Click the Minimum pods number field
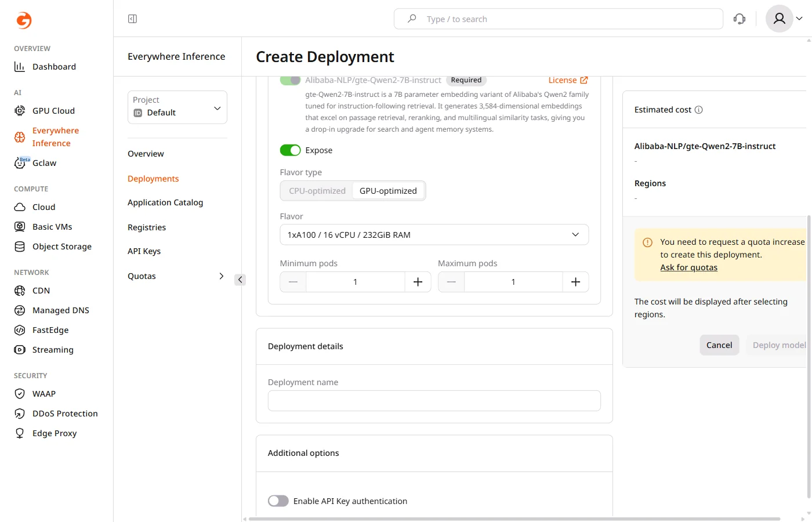Screen dimensions: 812x522 356,282
